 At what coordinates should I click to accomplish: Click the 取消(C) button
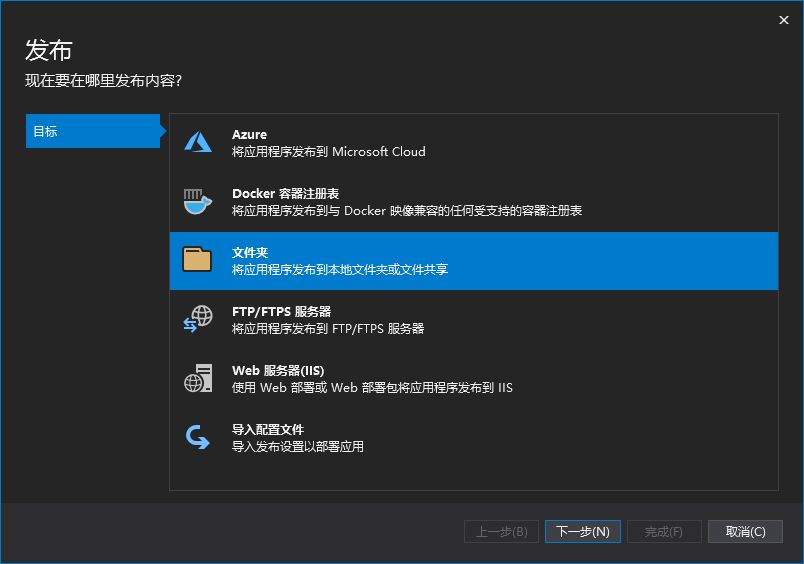coord(745,531)
